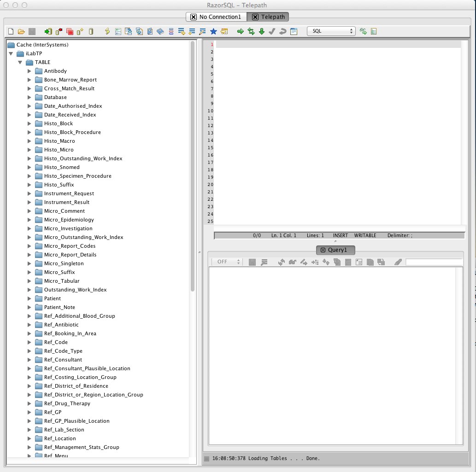Click the green squiggle icon right of SQL
The height and width of the screenshot is (472, 476).
(363, 31)
